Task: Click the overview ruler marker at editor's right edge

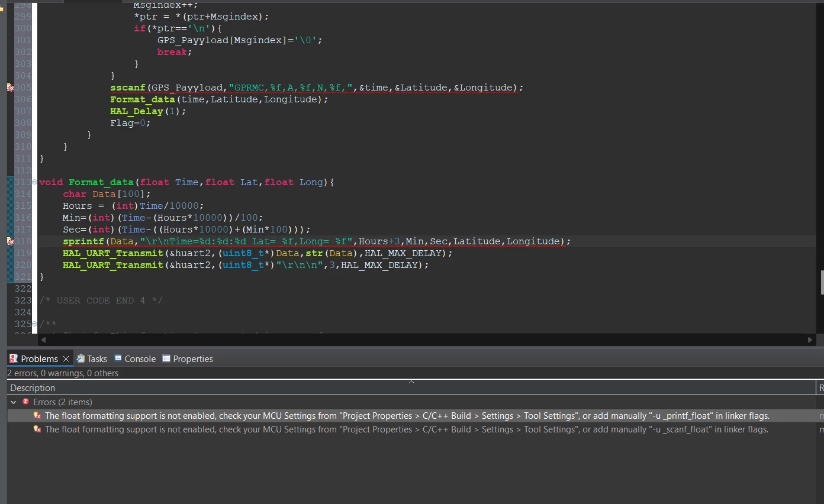Action: [x=822, y=283]
